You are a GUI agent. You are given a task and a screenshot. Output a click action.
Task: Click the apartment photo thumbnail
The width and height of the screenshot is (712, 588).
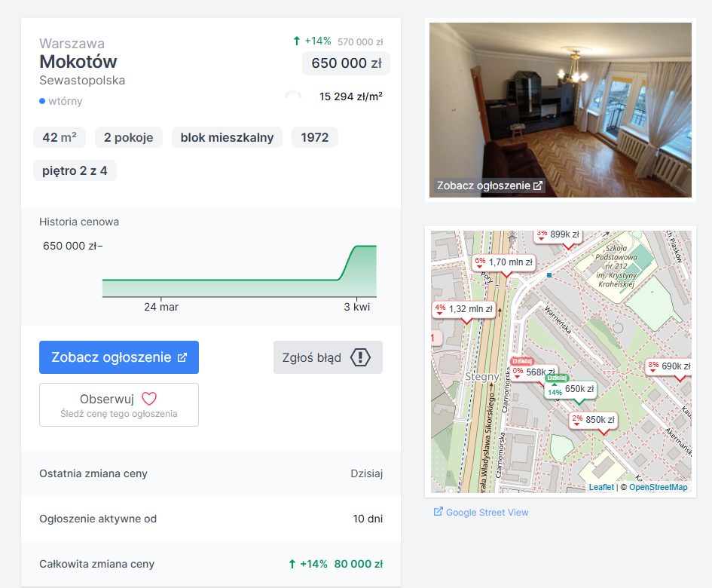[x=561, y=110]
